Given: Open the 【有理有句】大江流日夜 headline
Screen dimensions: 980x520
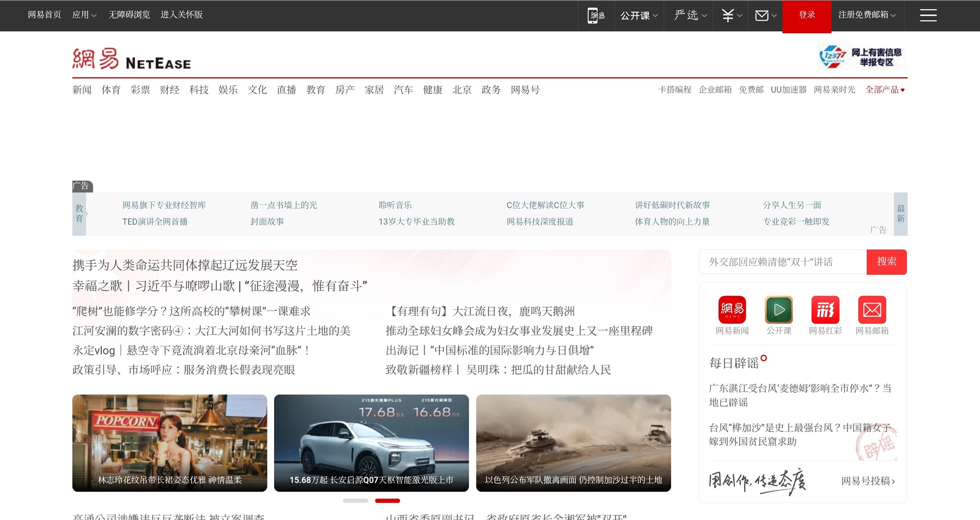Looking at the screenshot, I should click(480, 311).
